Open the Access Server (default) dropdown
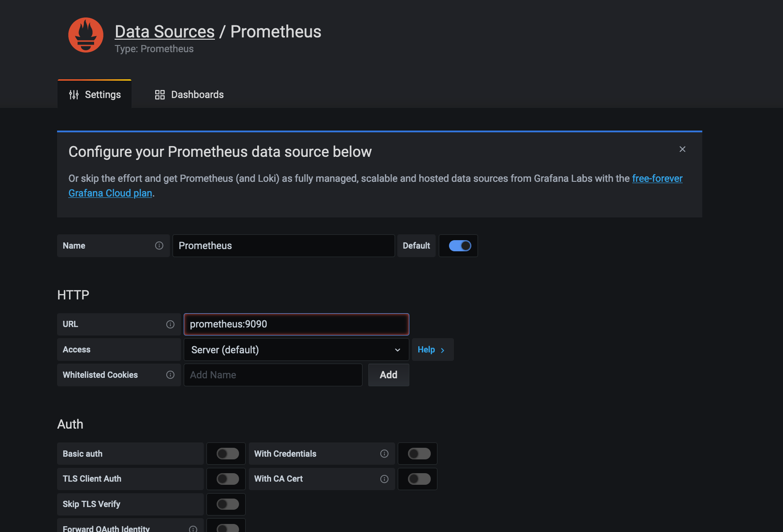Screen dimensions: 783x532 296,350
